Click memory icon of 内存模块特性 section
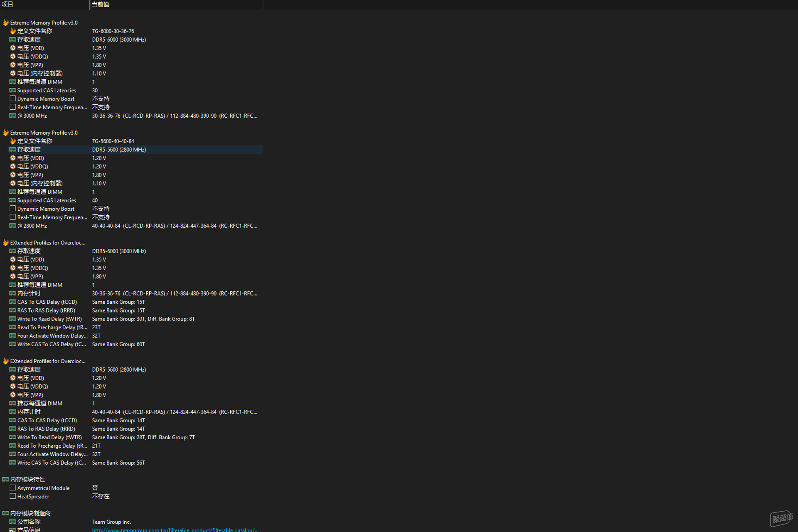This screenshot has height=532, width=798. click(6, 480)
